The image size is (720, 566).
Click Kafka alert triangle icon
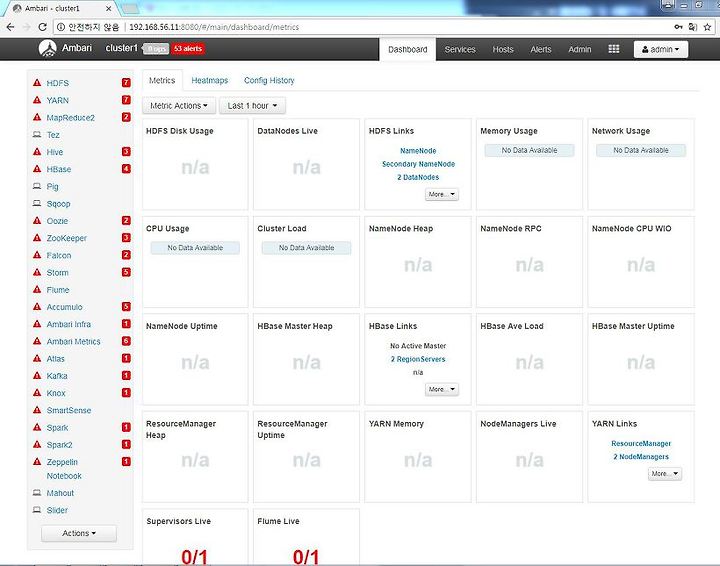point(37,375)
